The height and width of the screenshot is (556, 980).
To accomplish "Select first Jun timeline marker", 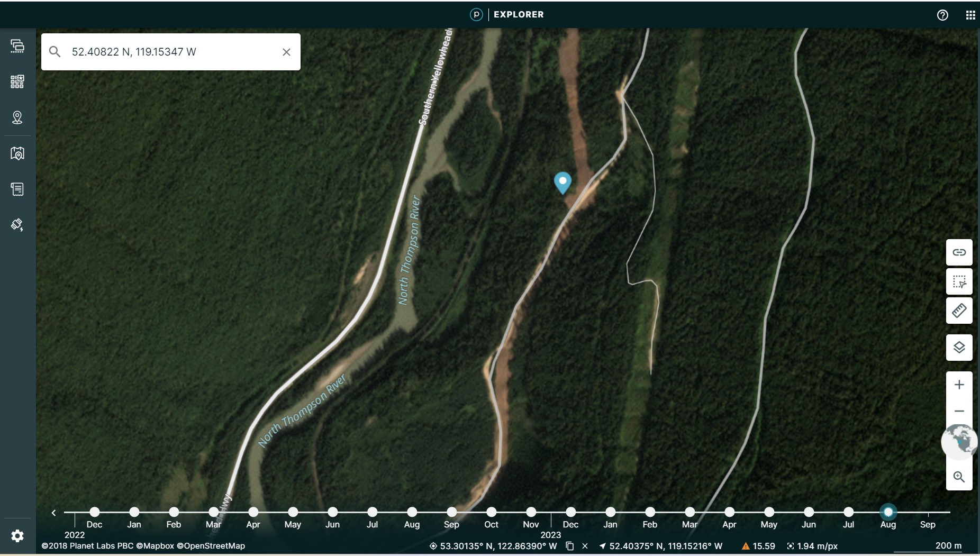I will [332, 512].
